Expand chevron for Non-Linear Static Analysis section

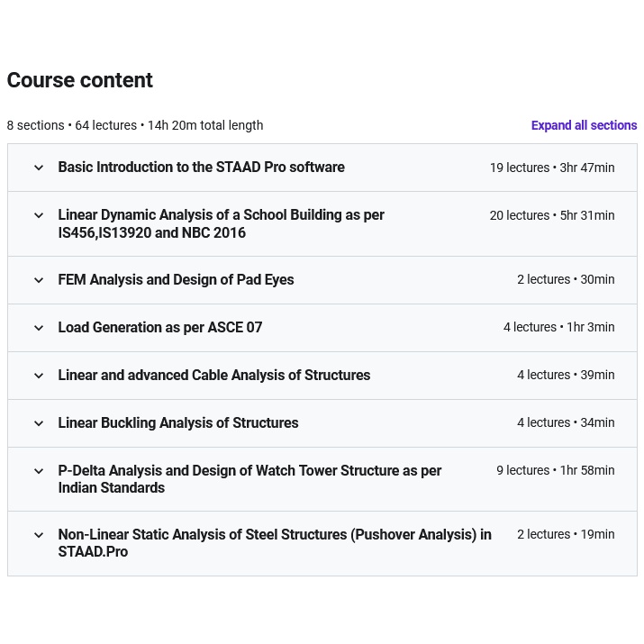coord(39,535)
